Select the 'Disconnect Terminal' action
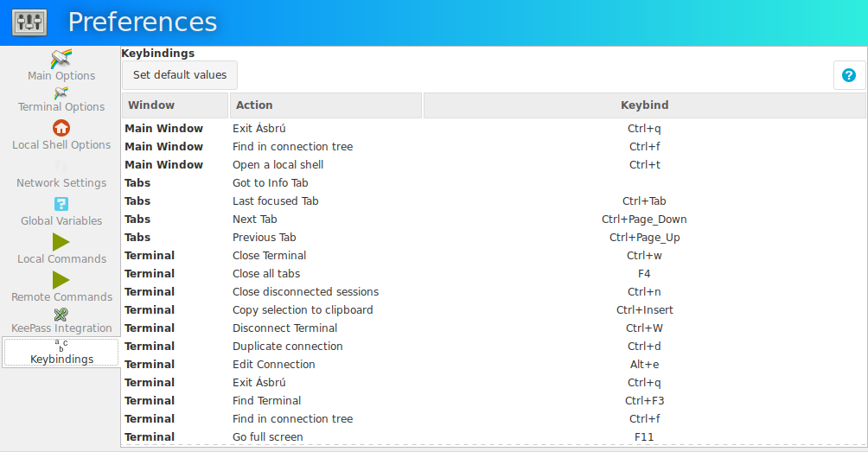 tap(284, 328)
